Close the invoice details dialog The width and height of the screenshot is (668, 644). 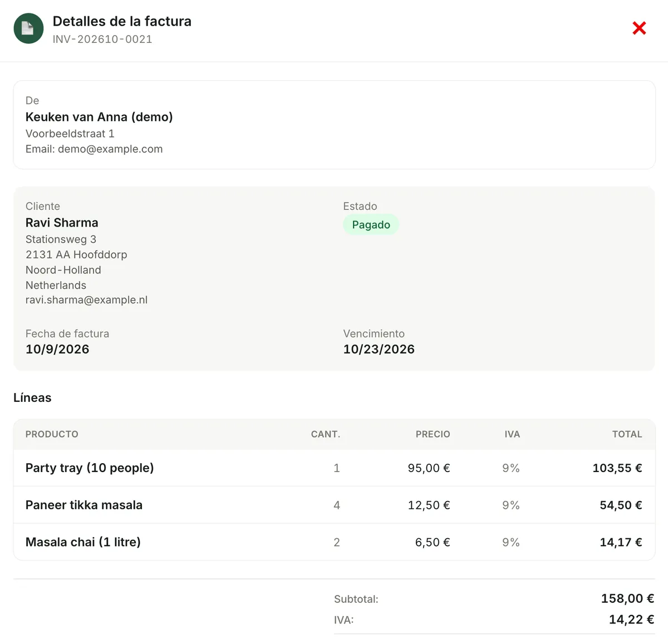[639, 28]
